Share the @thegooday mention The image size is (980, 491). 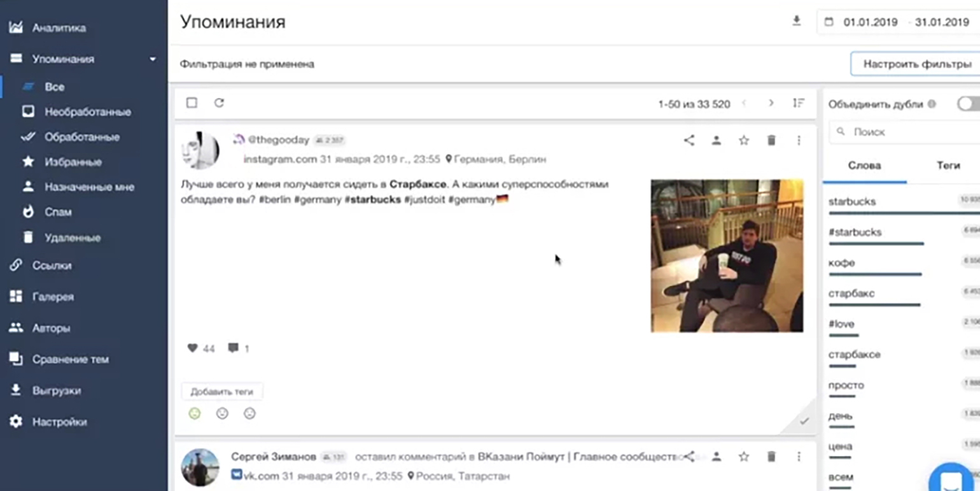[689, 140]
